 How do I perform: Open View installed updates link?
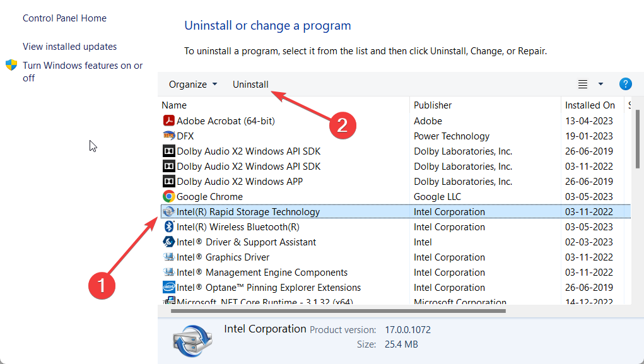[69, 47]
